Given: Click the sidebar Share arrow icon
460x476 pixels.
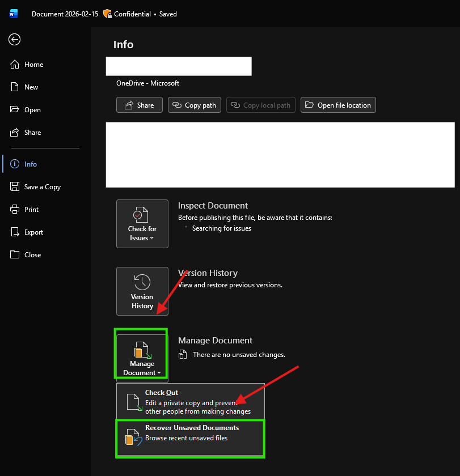Looking at the screenshot, I should (14, 133).
